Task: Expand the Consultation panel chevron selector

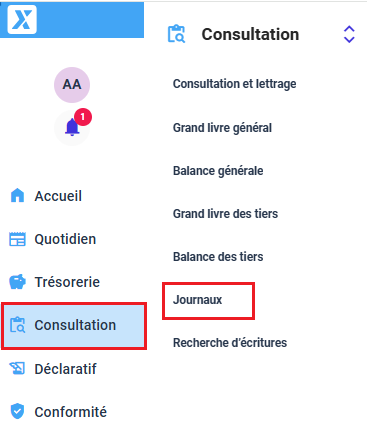Action: [x=349, y=34]
